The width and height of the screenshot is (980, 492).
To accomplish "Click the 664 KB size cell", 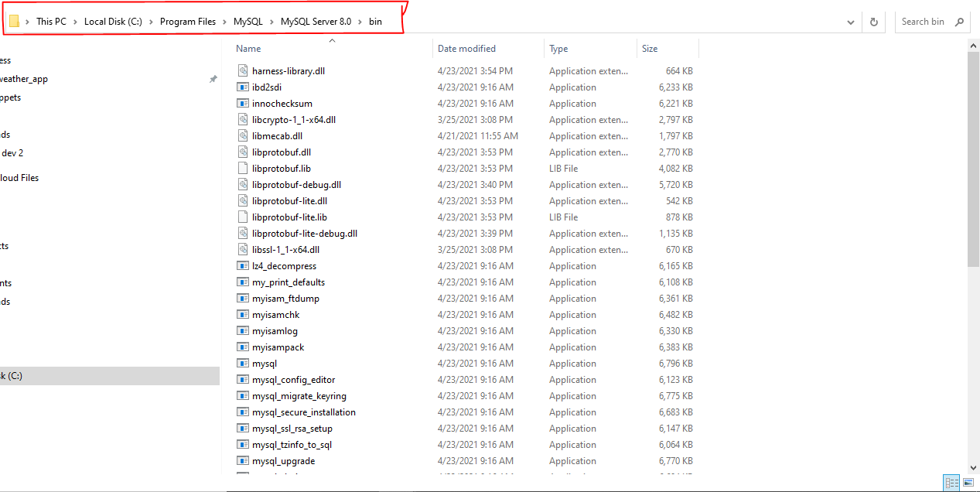I will (x=680, y=71).
